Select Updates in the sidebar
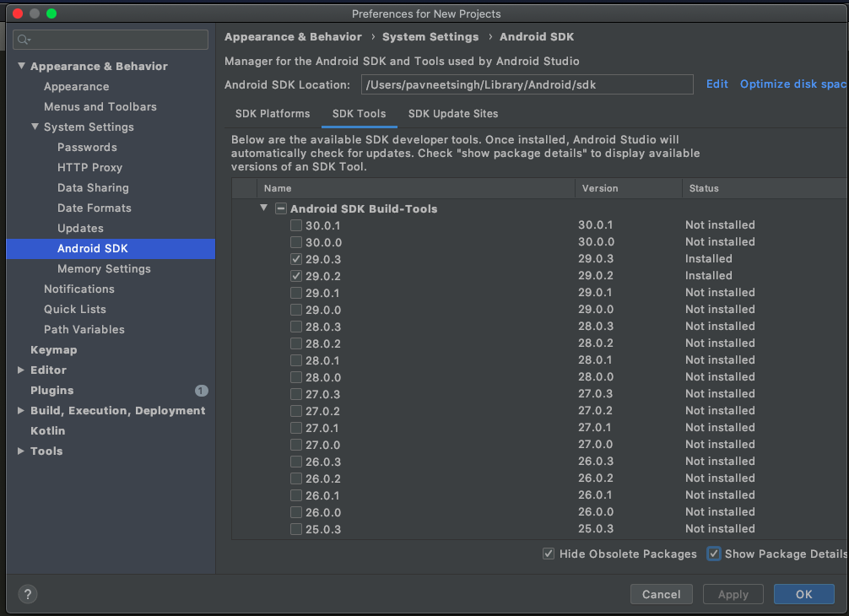849x616 pixels. [81, 229]
